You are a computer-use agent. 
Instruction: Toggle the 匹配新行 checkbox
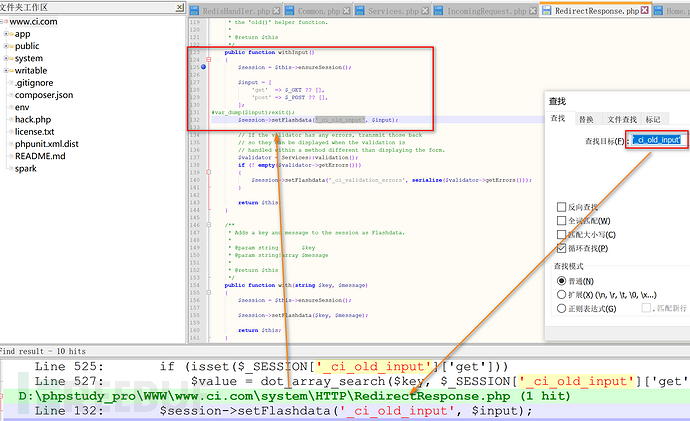[646, 308]
